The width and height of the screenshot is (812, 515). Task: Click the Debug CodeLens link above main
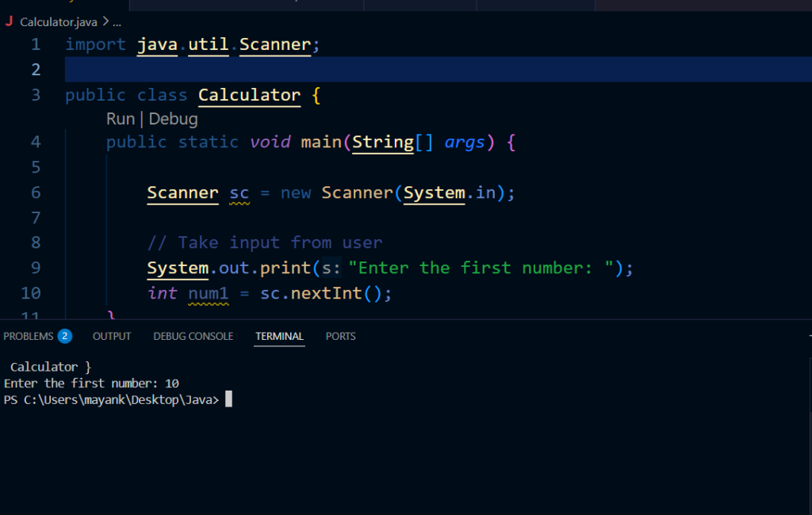[173, 119]
